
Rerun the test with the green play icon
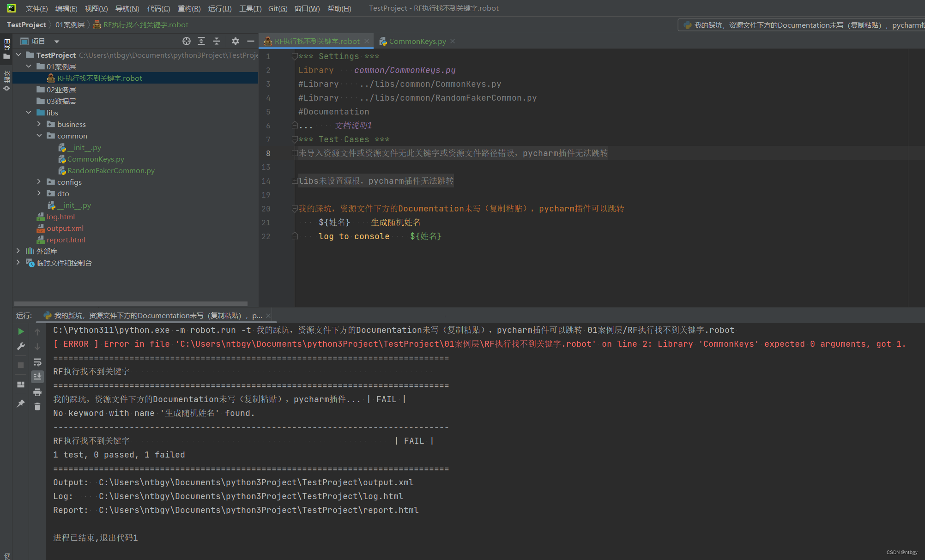(x=21, y=331)
